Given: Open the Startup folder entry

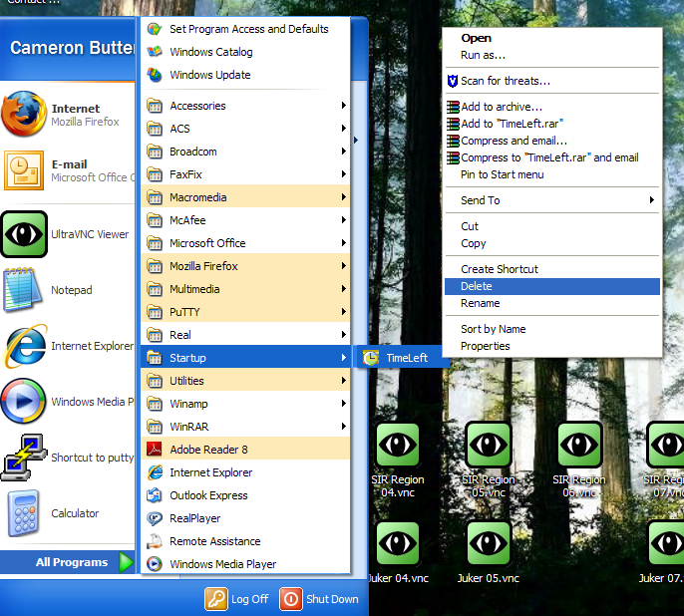Looking at the screenshot, I should tap(245, 358).
